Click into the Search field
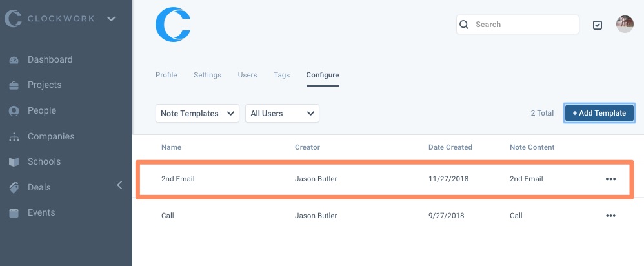 [524, 25]
